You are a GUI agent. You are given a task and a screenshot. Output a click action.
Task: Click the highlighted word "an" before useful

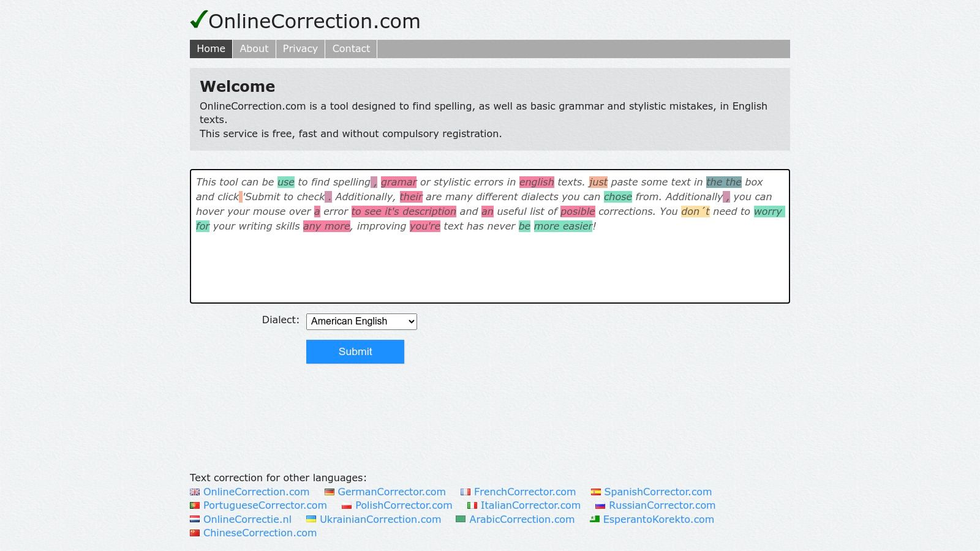pos(488,211)
